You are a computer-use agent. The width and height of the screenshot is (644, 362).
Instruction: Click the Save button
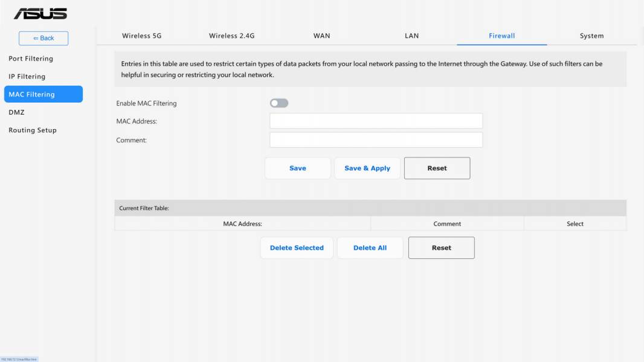pos(298,168)
